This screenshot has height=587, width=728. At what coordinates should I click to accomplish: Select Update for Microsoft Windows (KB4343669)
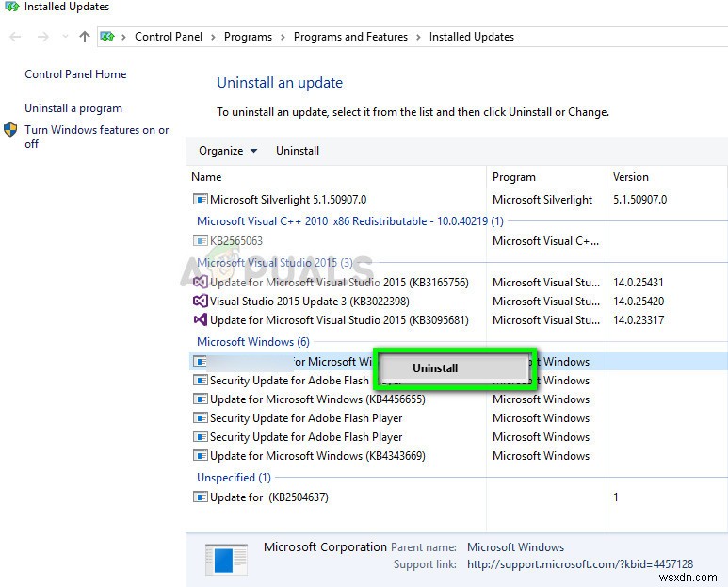point(317,456)
